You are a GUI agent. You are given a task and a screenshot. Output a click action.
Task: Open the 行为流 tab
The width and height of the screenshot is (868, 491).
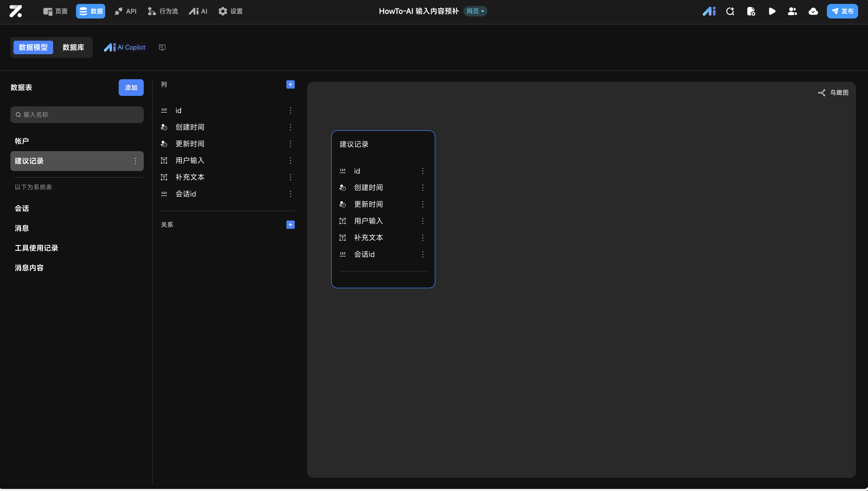(x=163, y=11)
